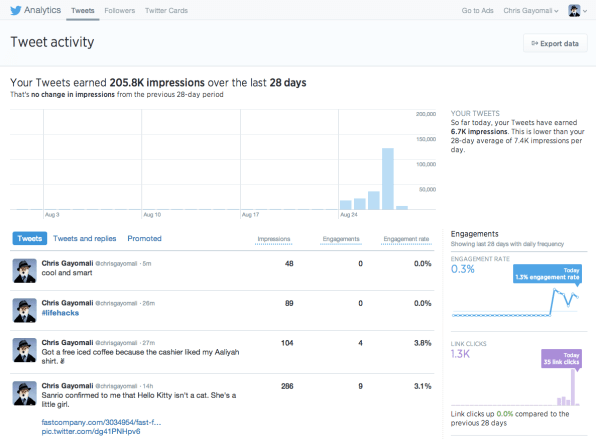Click the Engagement rate column header
This screenshot has width=596, height=440.
point(406,239)
